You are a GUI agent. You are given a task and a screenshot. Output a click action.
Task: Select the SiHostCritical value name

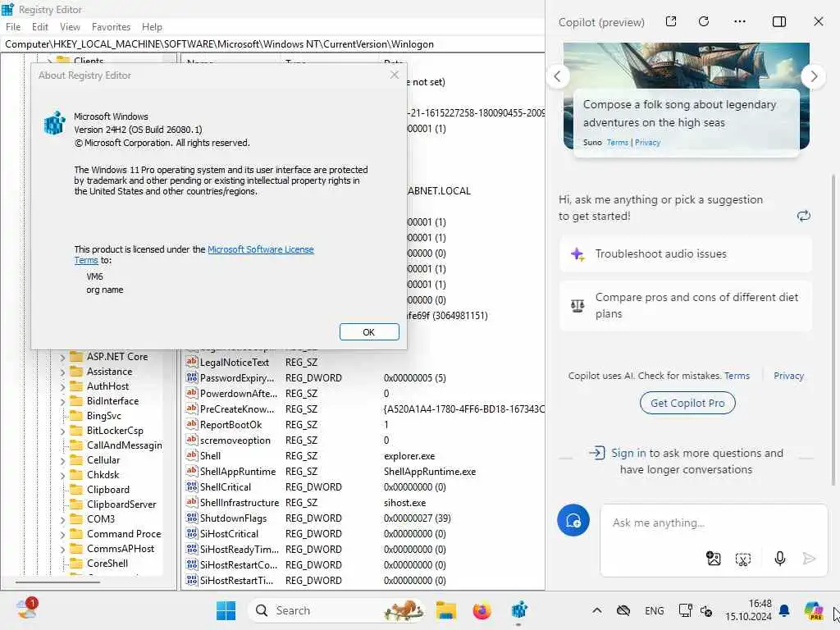click(229, 533)
